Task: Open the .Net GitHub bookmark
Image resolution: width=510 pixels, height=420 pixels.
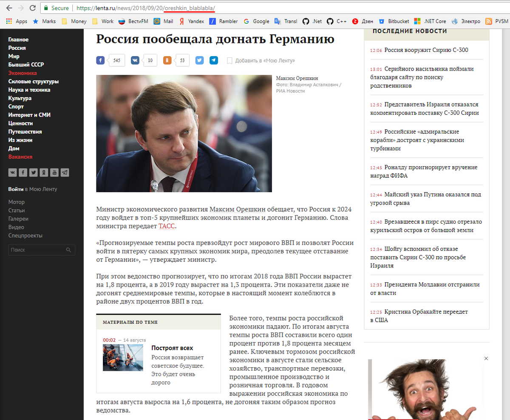Action: [312, 21]
